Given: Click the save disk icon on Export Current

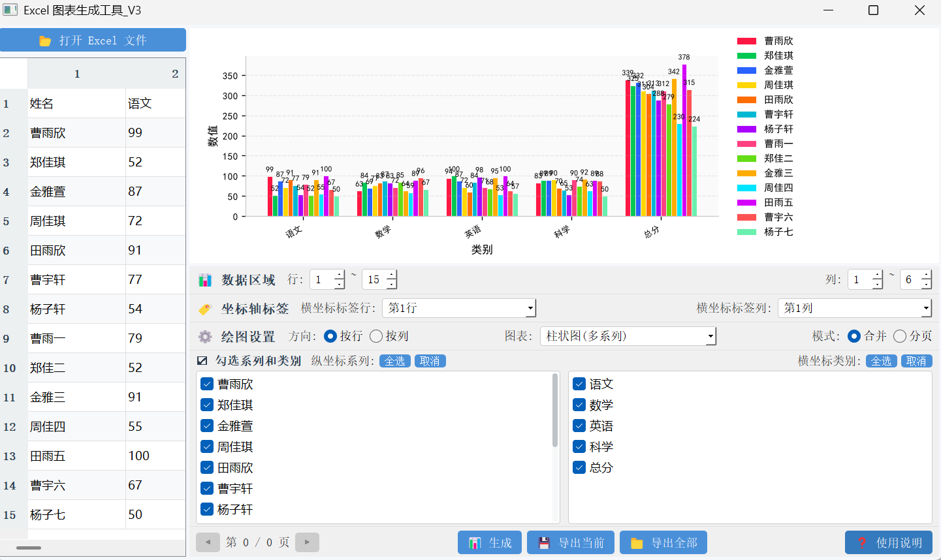Looking at the screenshot, I should tap(544, 543).
